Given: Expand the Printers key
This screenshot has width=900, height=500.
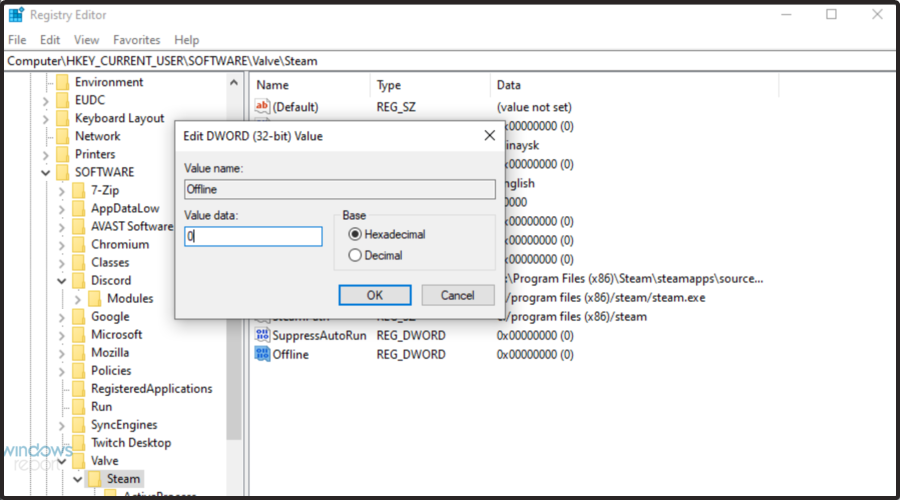Looking at the screenshot, I should pos(45,155).
